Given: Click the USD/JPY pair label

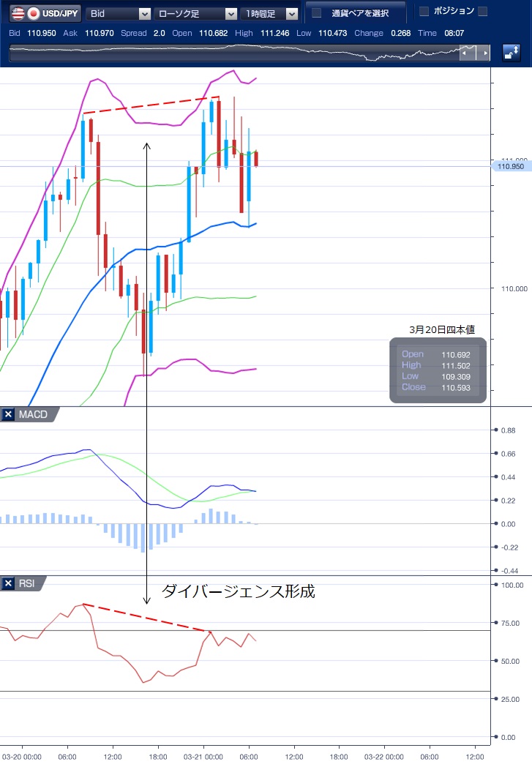Looking at the screenshot, I should pyautogui.click(x=62, y=13).
